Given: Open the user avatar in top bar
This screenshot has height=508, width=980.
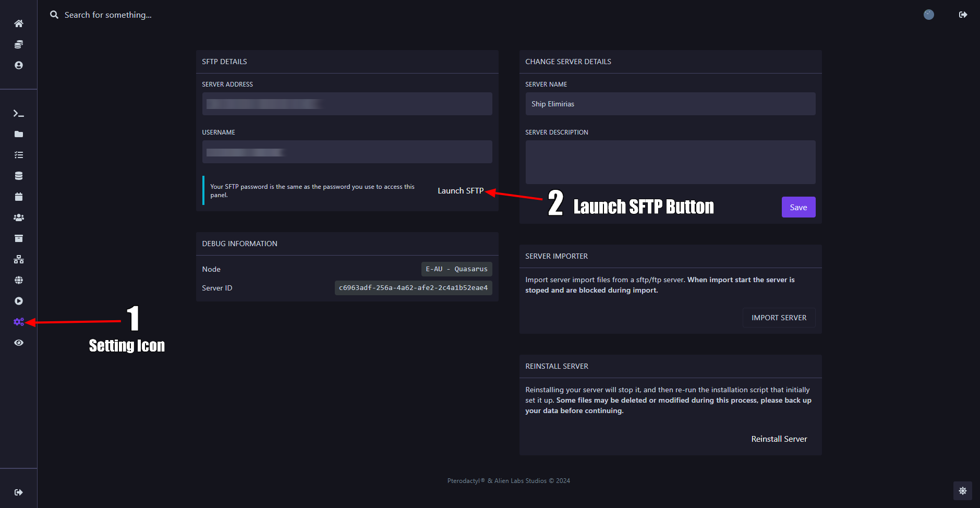Looking at the screenshot, I should [929, 15].
